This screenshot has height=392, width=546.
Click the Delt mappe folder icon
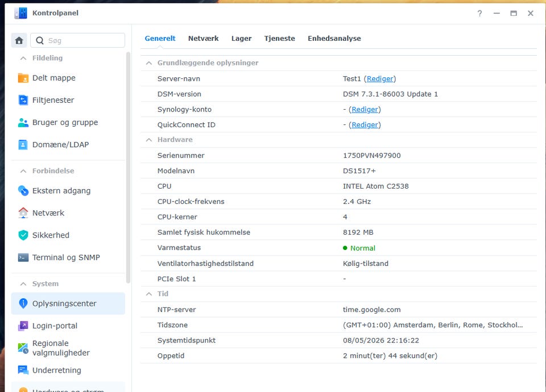(x=23, y=78)
